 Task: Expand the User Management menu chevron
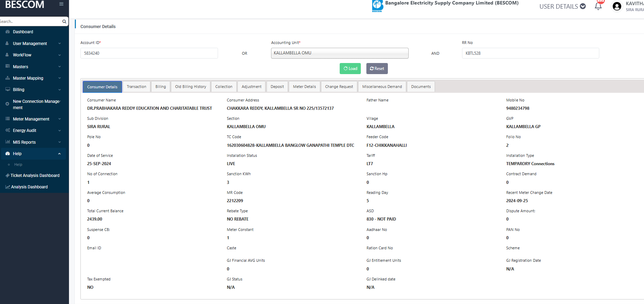tap(60, 44)
